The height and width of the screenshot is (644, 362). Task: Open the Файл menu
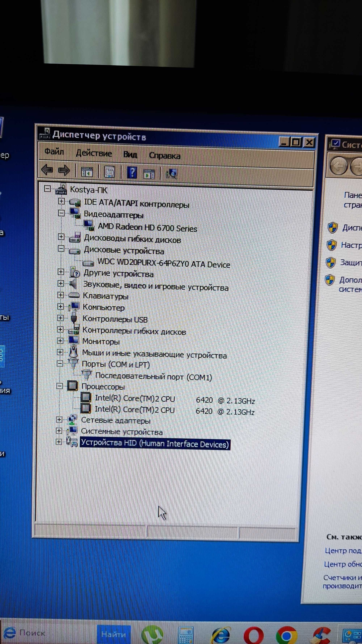(x=54, y=152)
